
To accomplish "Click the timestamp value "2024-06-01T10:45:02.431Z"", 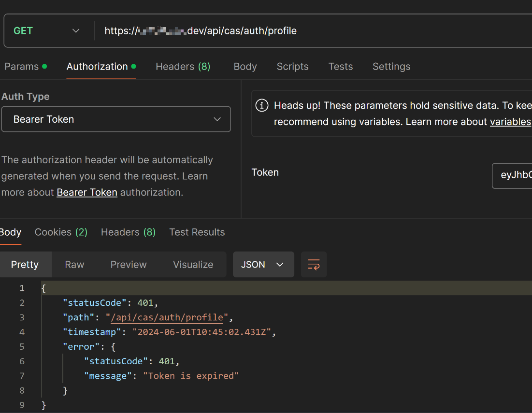I will (201, 332).
